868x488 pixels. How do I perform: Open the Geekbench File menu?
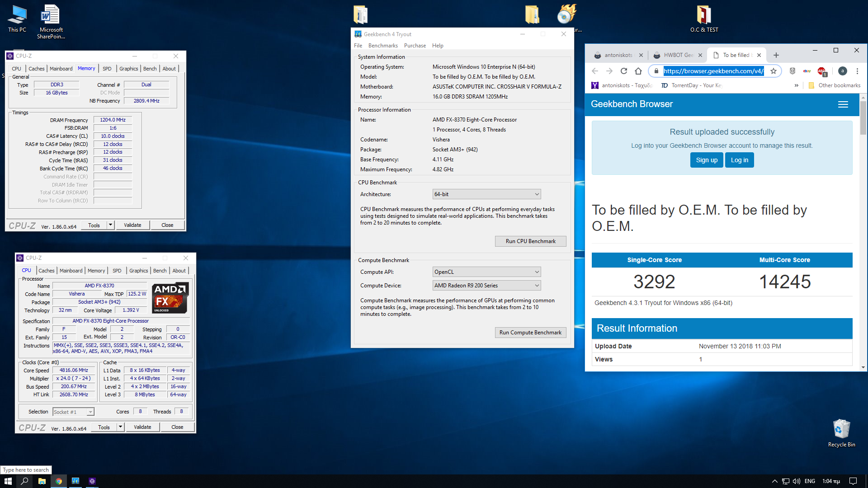[x=358, y=46]
